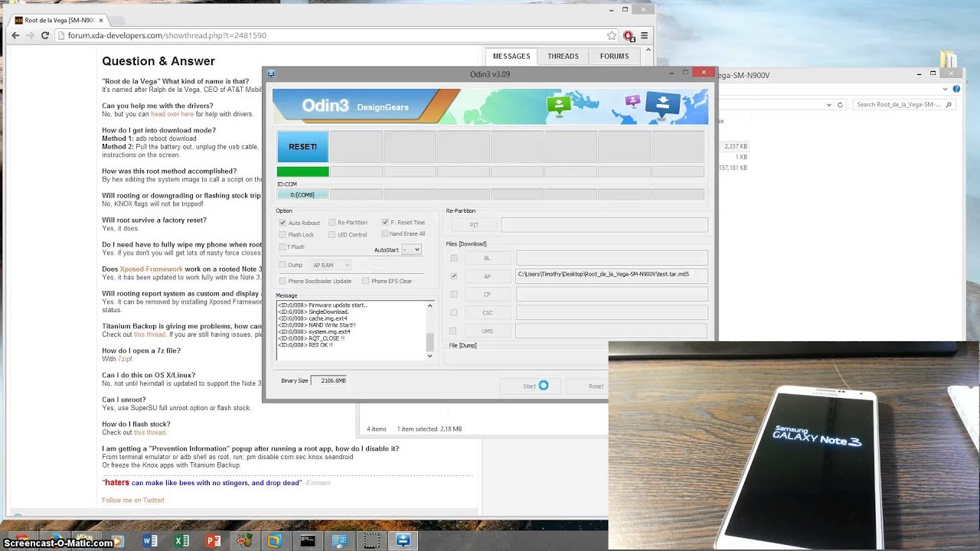Enable the Phone Bootloader Update checkbox
This screenshot has width=980, height=551.
pyautogui.click(x=283, y=281)
